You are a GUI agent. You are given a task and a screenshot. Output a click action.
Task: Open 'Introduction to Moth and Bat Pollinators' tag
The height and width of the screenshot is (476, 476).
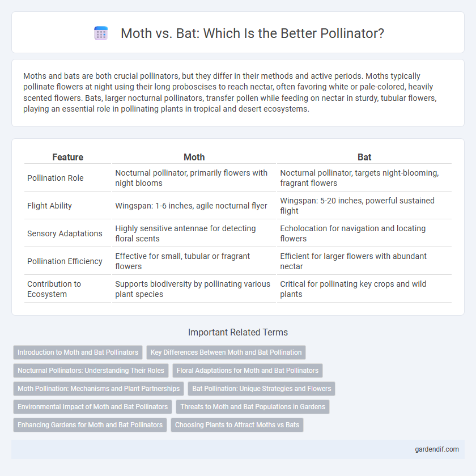[78, 352]
